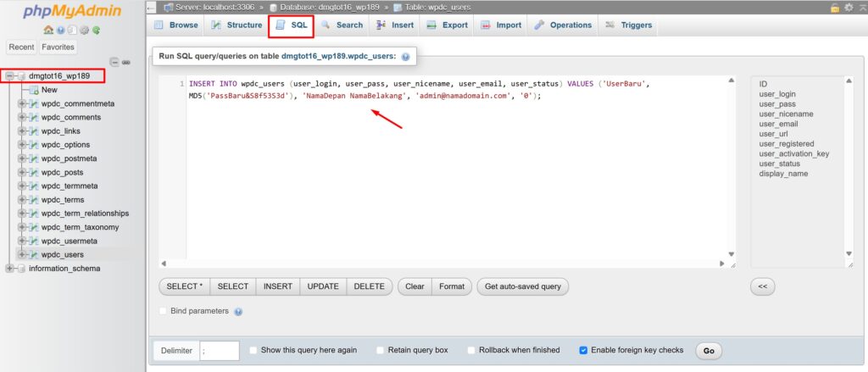The image size is (868, 372).
Task: Click the Format button
Action: (452, 286)
